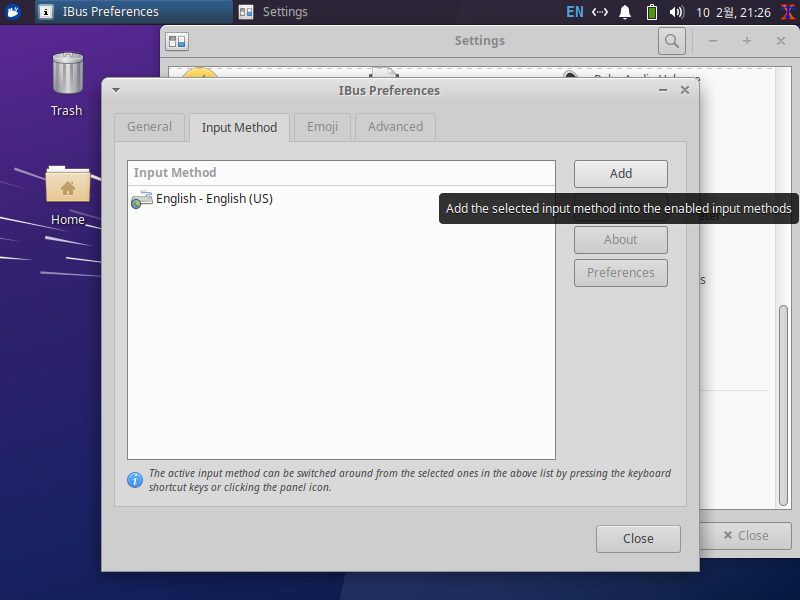Close IBus Preferences with the X
This screenshot has width=800, height=600.
685,90
